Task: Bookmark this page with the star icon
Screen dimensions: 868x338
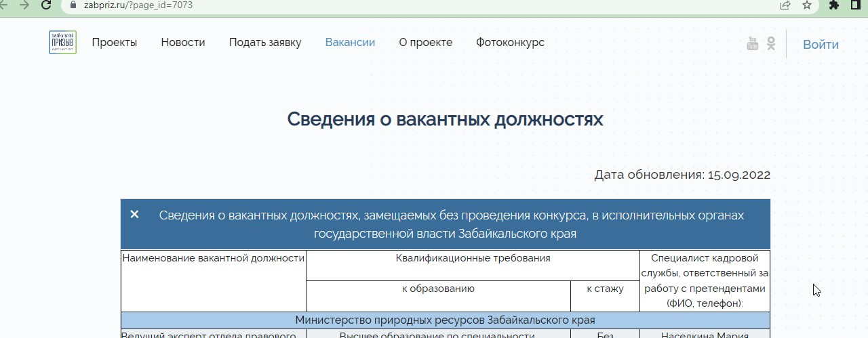Action: point(807,5)
